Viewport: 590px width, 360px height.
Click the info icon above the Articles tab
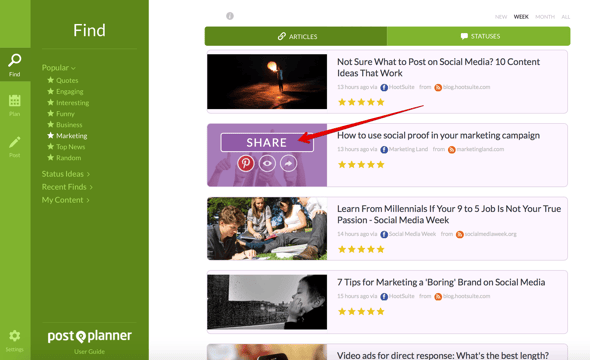point(230,16)
